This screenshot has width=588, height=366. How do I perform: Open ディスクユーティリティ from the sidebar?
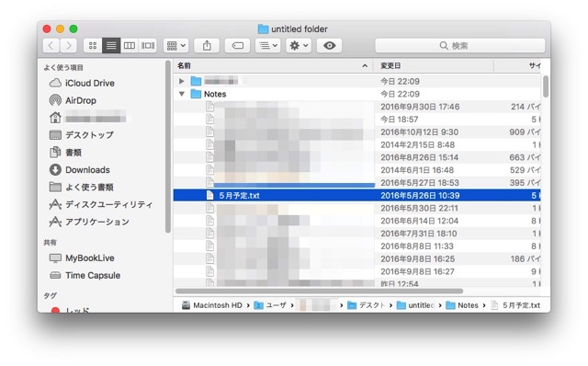click(x=101, y=204)
